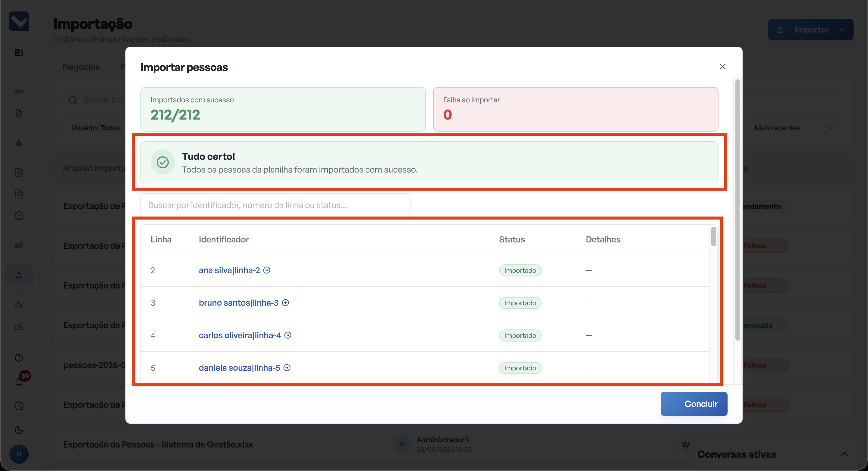Open the bar chart reports sidebar icon
Image resolution: width=868 pixels, height=471 pixels.
19,143
